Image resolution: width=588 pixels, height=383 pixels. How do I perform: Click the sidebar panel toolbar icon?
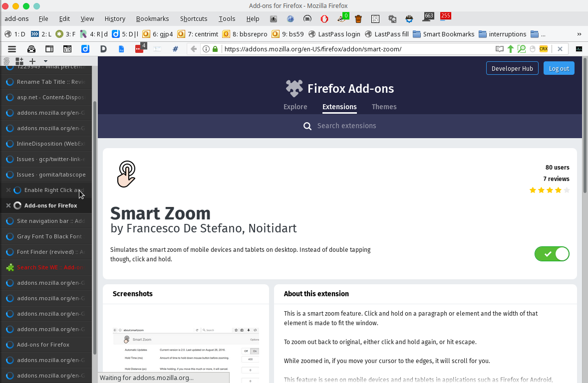click(49, 49)
